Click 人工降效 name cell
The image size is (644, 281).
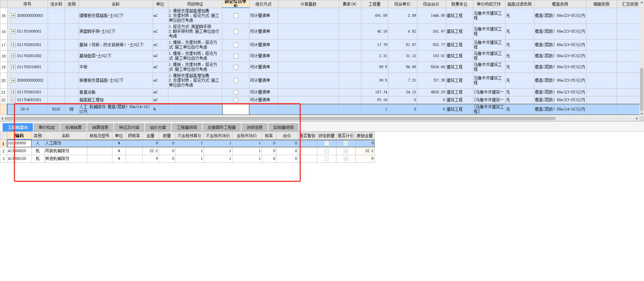(66, 143)
